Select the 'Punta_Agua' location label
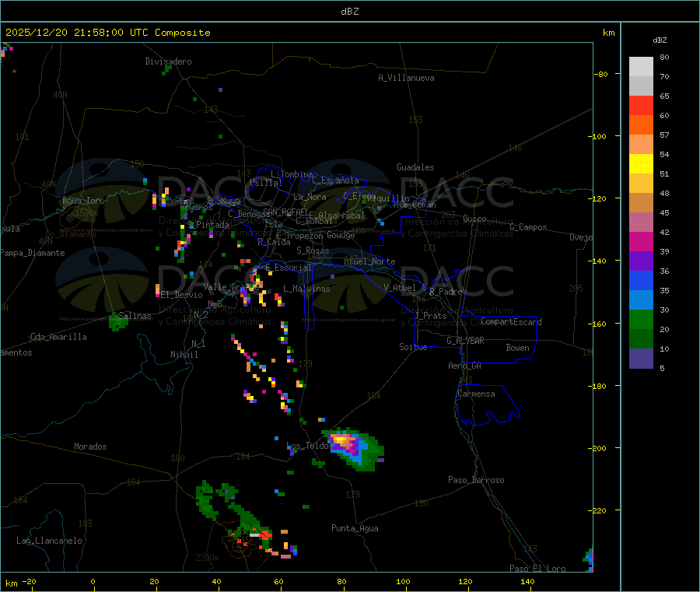 [355, 528]
